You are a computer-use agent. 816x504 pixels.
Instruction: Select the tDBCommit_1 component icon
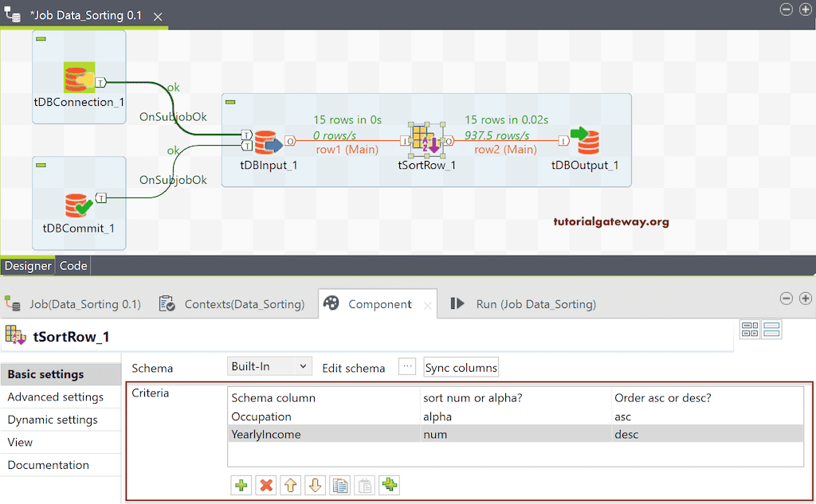79,205
